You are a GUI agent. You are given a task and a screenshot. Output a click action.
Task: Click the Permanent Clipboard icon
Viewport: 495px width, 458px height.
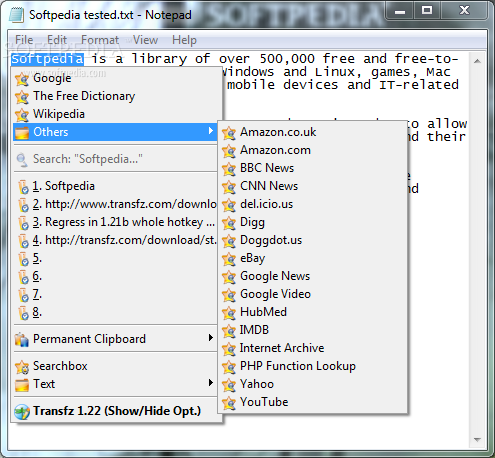click(22, 339)
